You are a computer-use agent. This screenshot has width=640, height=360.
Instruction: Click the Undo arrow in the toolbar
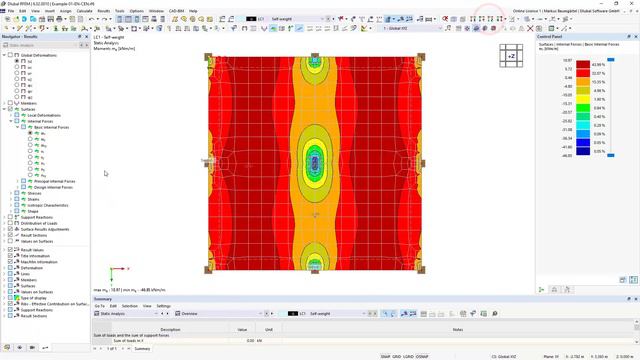[x=91, y=19]
